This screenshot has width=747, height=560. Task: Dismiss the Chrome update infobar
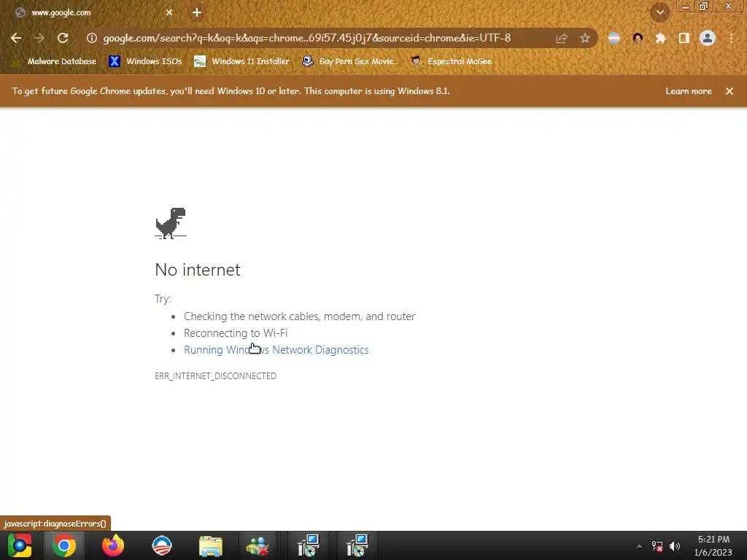coord(729,91)
